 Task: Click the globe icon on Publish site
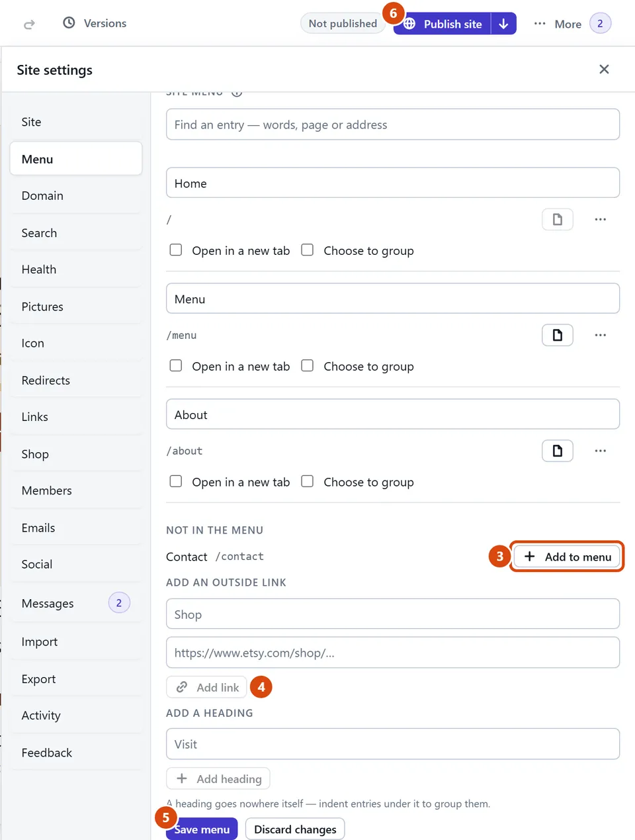click(x=409, y=24)
